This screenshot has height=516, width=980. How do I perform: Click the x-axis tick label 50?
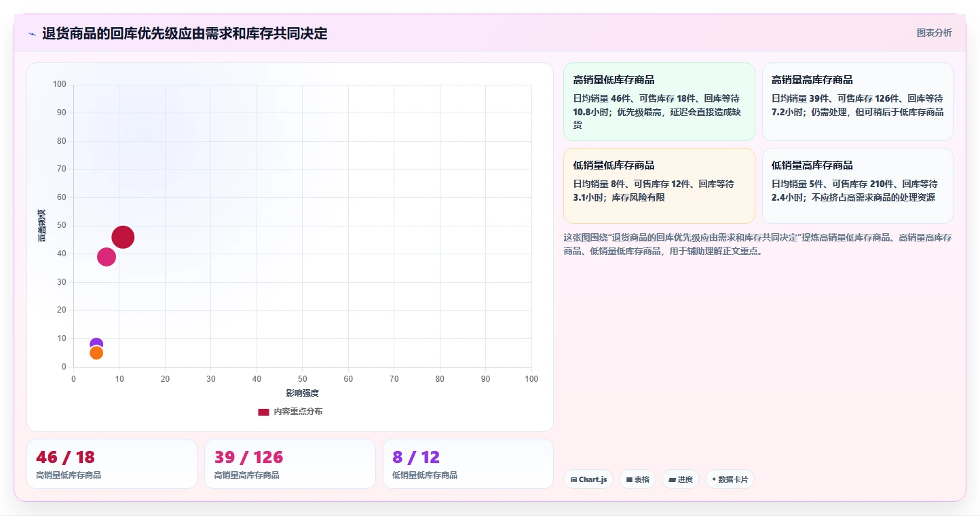(x=302, y=379)
